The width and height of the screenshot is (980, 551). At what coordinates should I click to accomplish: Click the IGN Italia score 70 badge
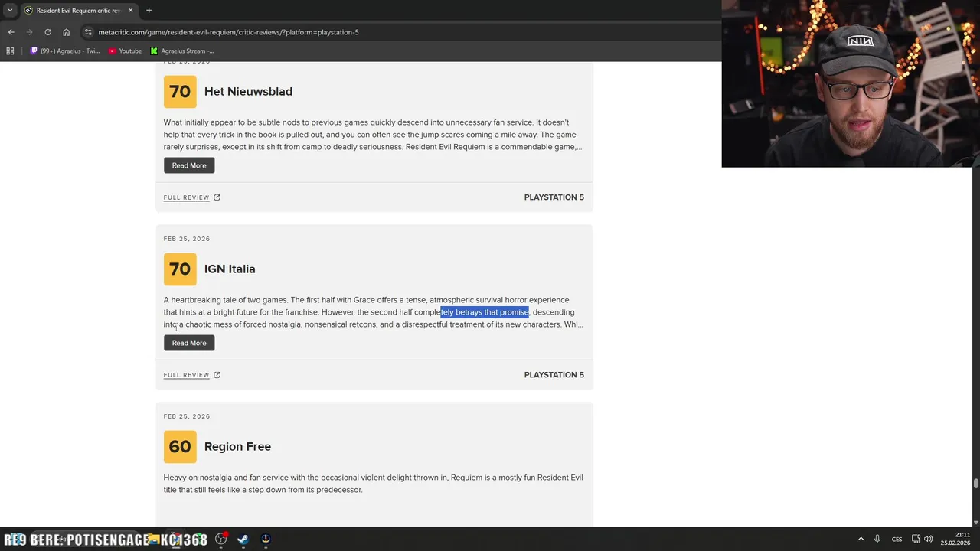[180, 269]
